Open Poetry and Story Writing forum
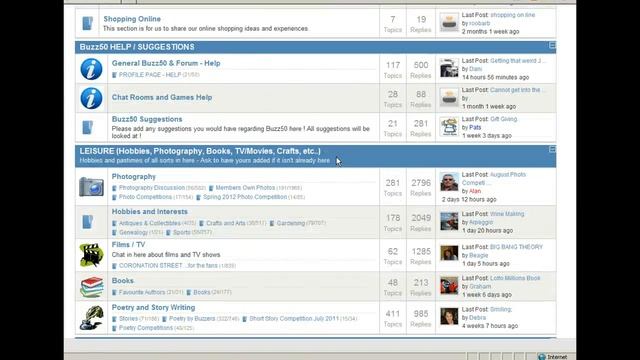The width and height of the screenshot is (640, 360). (x=153, y=307)
